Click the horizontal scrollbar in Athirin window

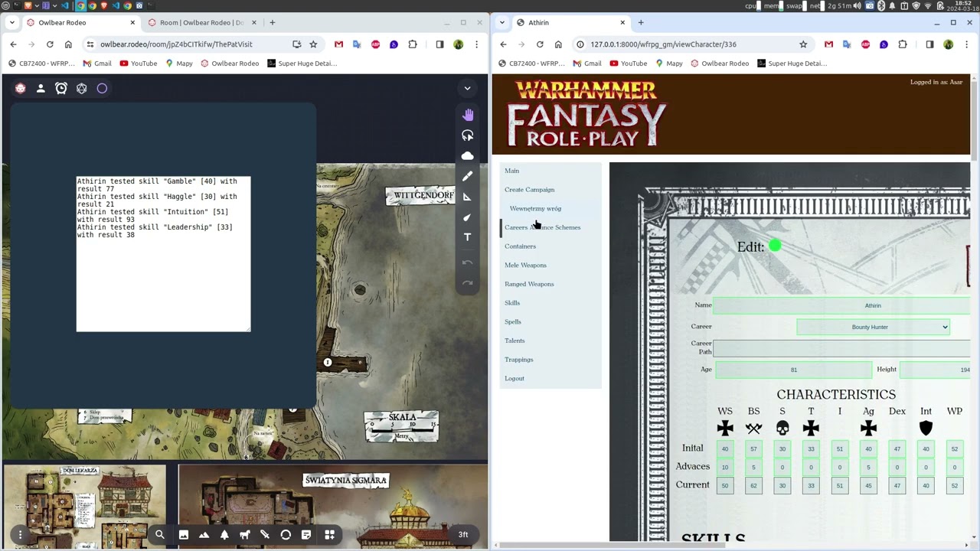(612, 546)
